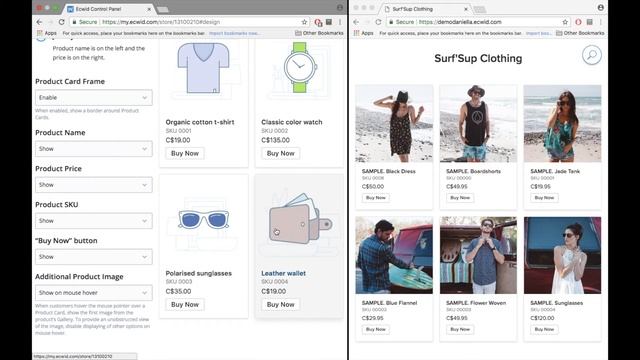Click Buy Now under Organic cotton t-shirt

(185, 153)
